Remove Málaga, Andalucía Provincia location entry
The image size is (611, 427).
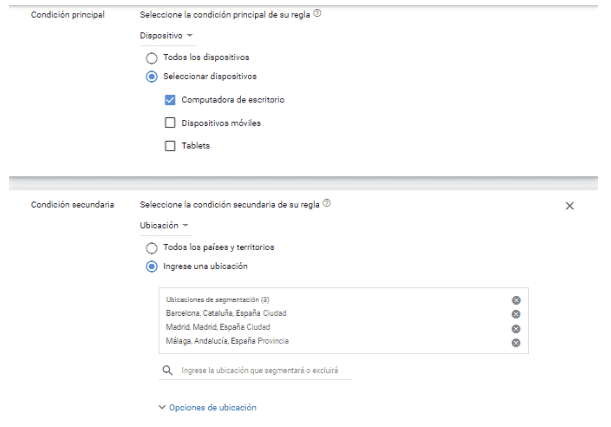[516, 342]
